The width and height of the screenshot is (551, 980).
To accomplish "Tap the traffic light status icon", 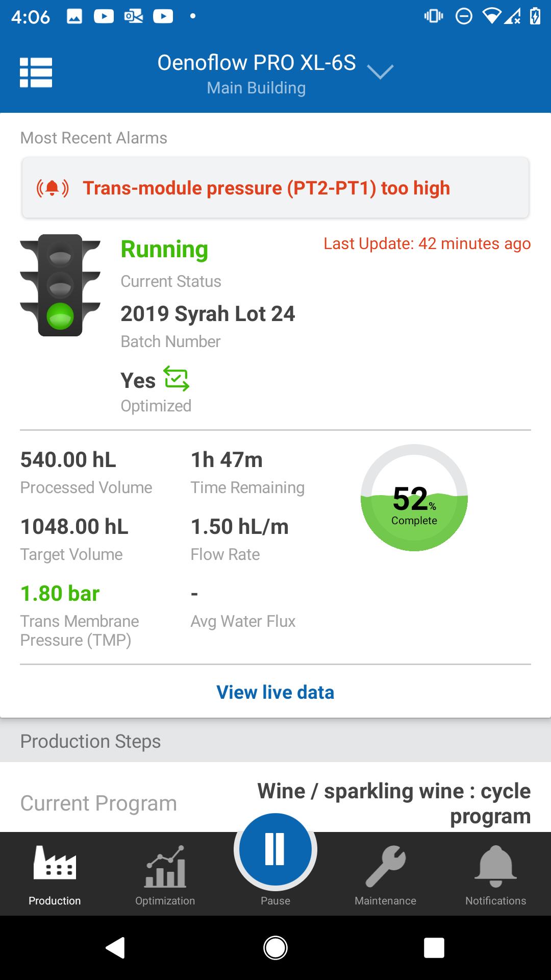I will [x=60, y=285].
